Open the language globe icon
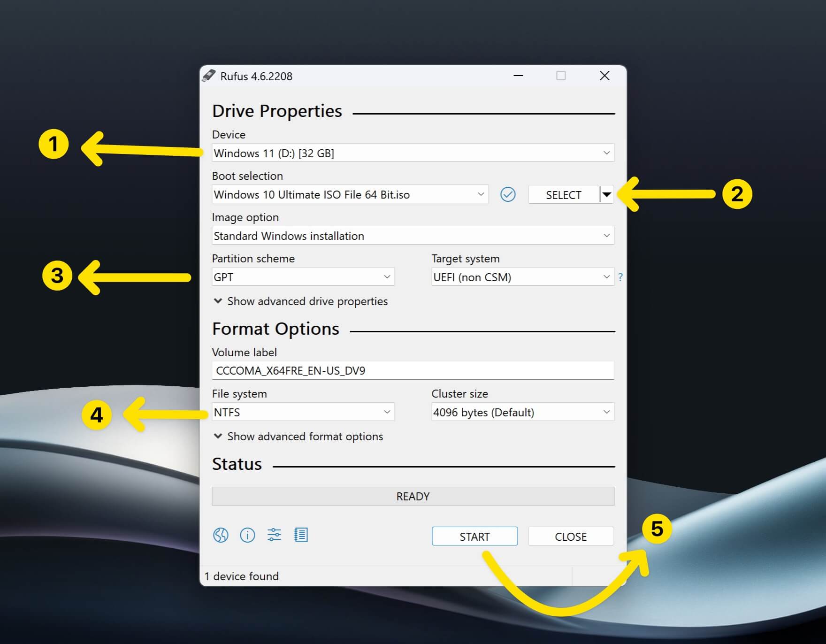Screen dimensions: 826x644 tap(221, 535)
